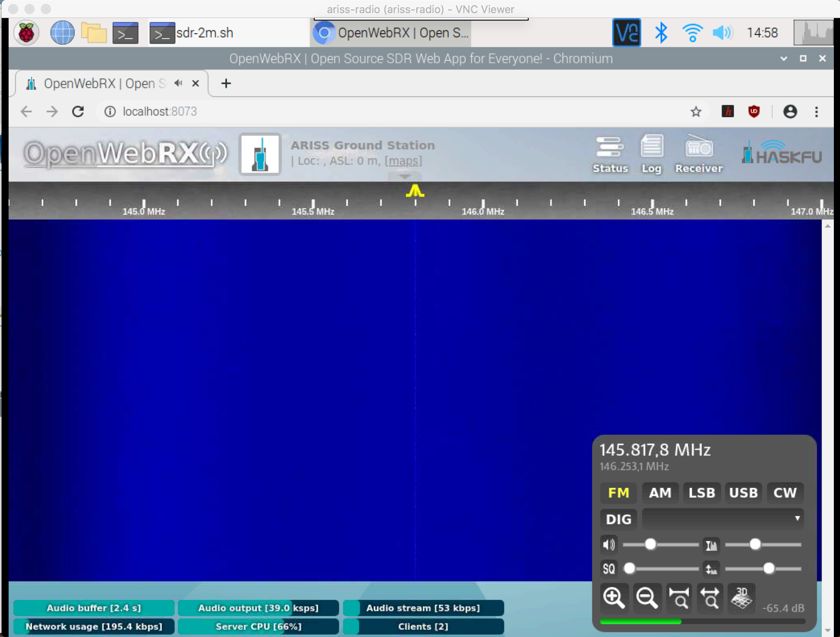
Task: Click the HA5KFU logo
Action: (x=781, y=152)
